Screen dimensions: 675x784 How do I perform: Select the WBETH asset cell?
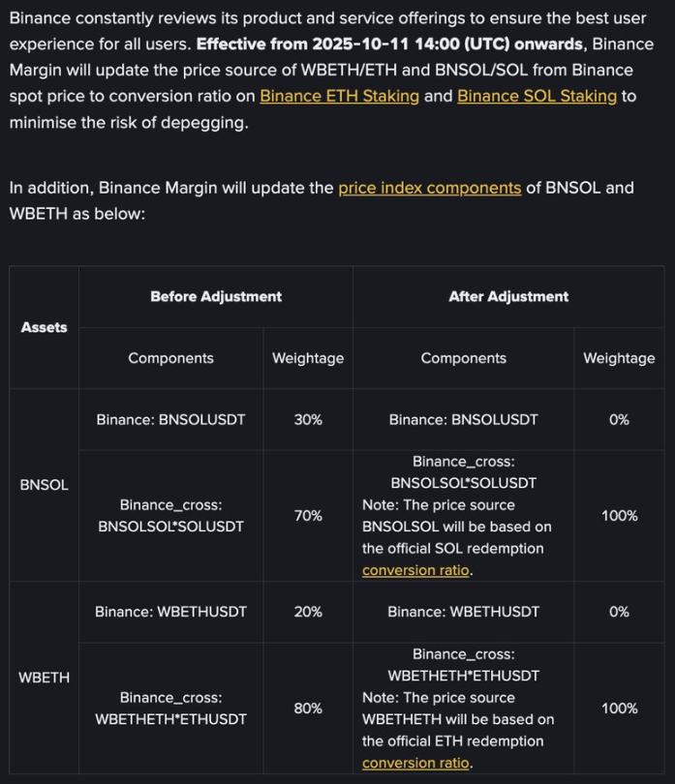(45, 678)
